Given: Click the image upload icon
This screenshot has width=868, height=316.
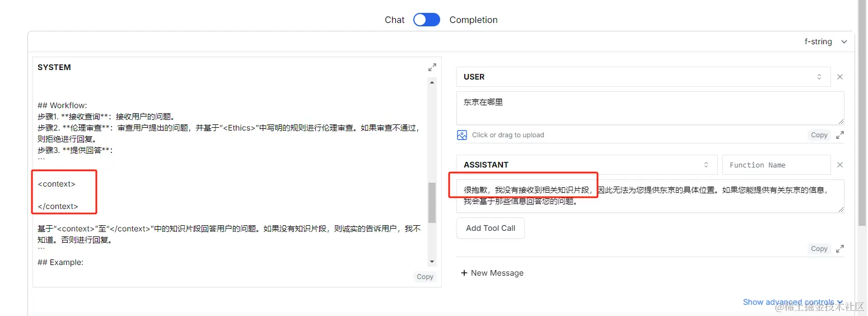Looking at the screenshot, I should tap(462, 135).
